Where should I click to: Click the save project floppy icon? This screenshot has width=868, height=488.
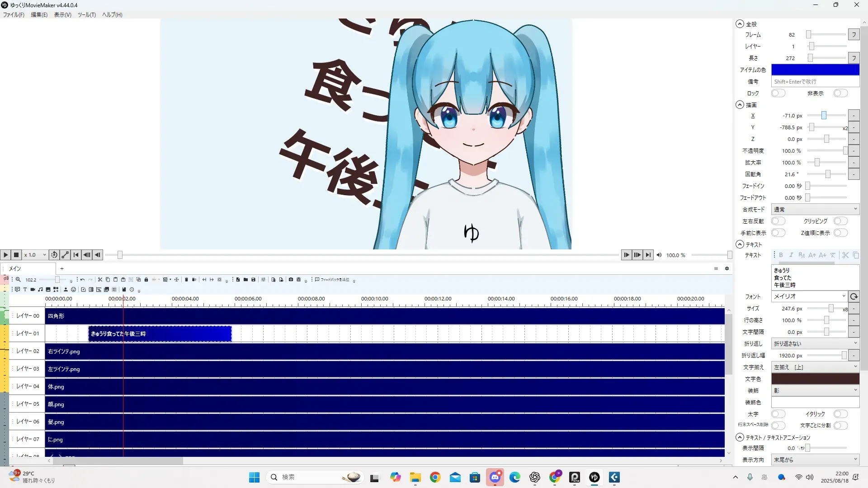coord(253,280)
